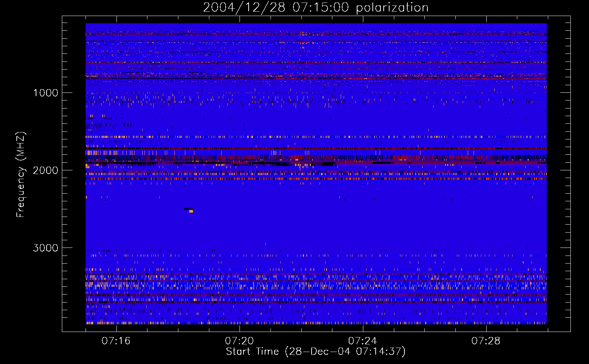The image size is (589, 364).
Task: Click the 3000 frequency tick label
Action: pyautogui.click(x=46, y=248)
